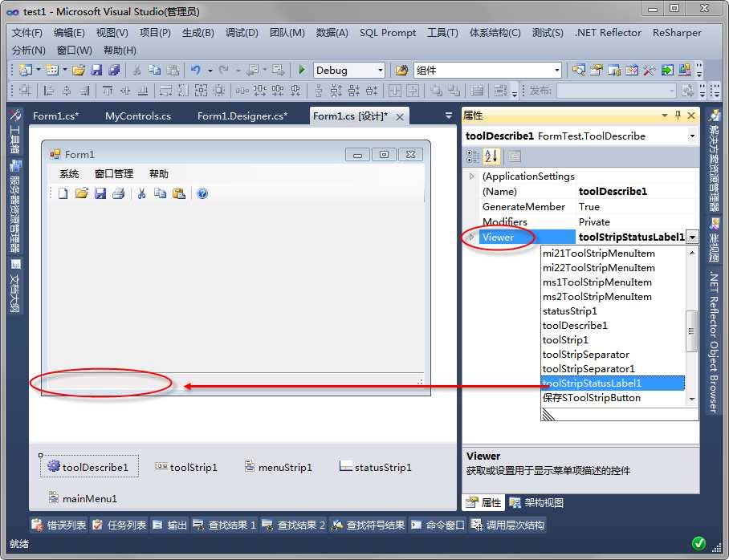Switch to the Form1.cs* code tab
The width and height of the screenshot is (729, 560).
tap(55, 116)
